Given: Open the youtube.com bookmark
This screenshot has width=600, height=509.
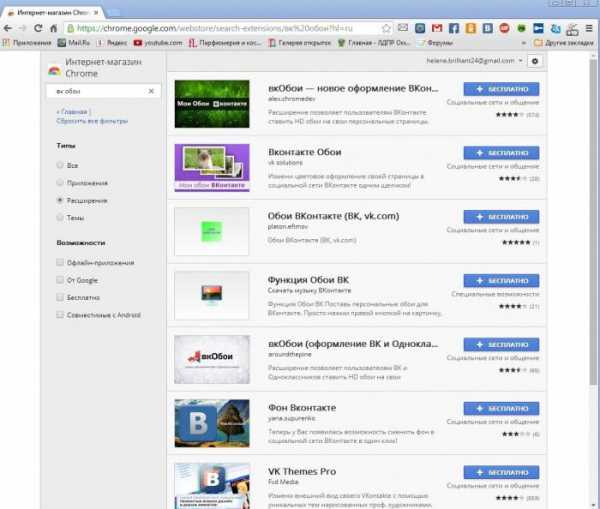Looking at the screenshot, I should (x=158, y=43).
